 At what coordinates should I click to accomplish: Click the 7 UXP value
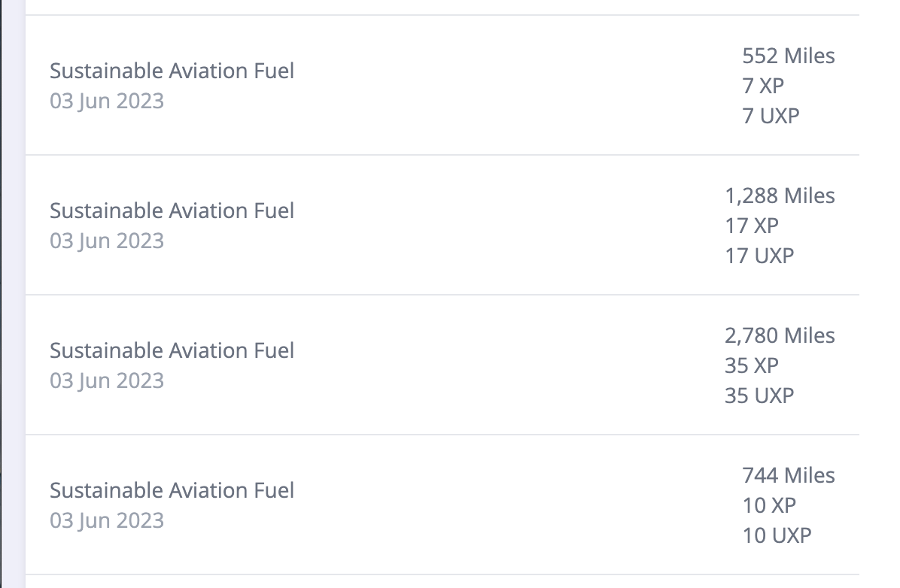(x=771, y=116)
